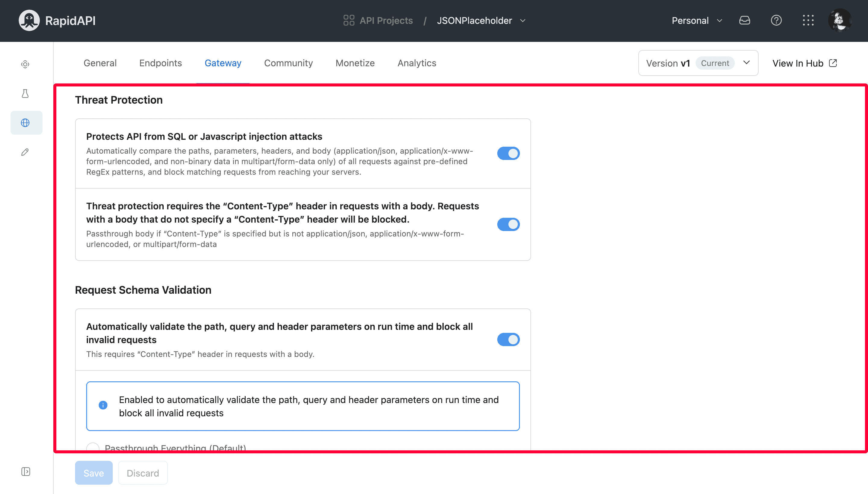Screen dimensions: 868x494
Task: Click the globe/gateway sidebar icon
Action: [26, 123]
